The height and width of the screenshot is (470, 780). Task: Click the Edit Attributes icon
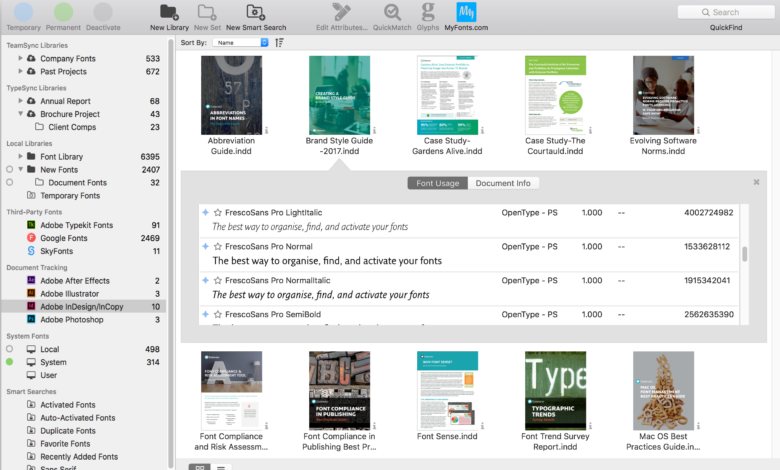[x=342, y=12]
